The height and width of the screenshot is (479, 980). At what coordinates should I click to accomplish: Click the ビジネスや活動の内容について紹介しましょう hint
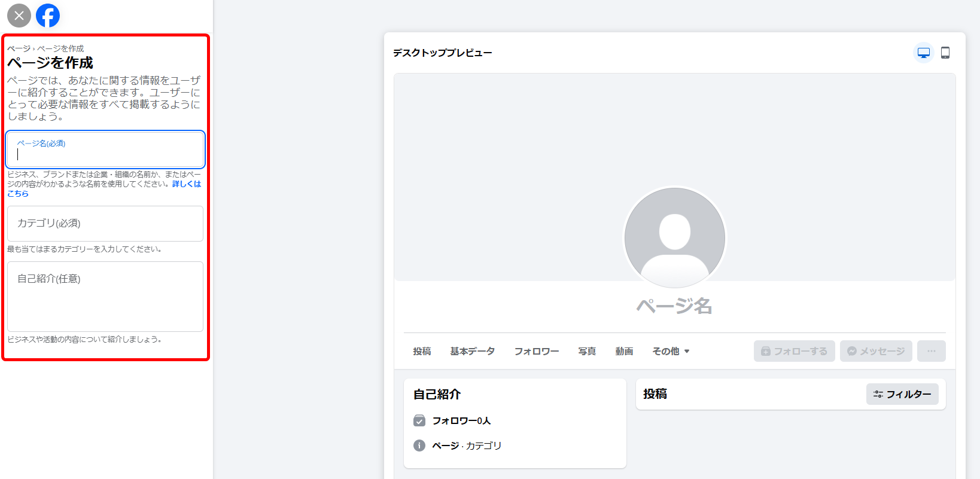pos(85,339)
